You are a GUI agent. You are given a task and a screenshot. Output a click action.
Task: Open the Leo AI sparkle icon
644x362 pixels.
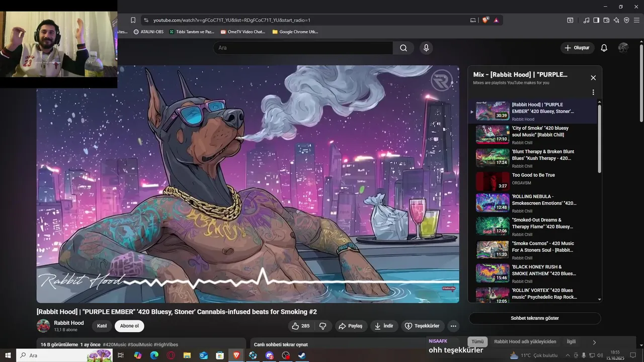click(617, 20)
